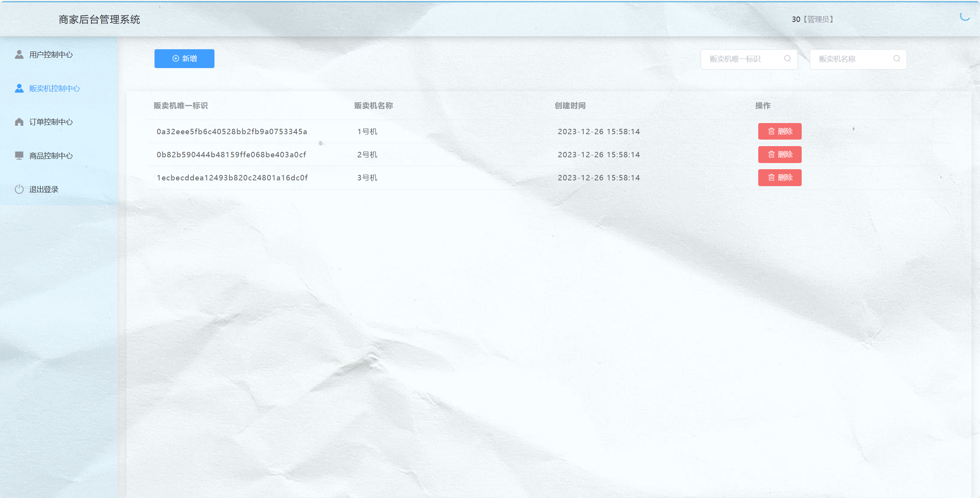Click the blue person icon beside 贩卖机控制中心
Screen dimensions: 980x498
pyautogui.click(x=19, y=88)
